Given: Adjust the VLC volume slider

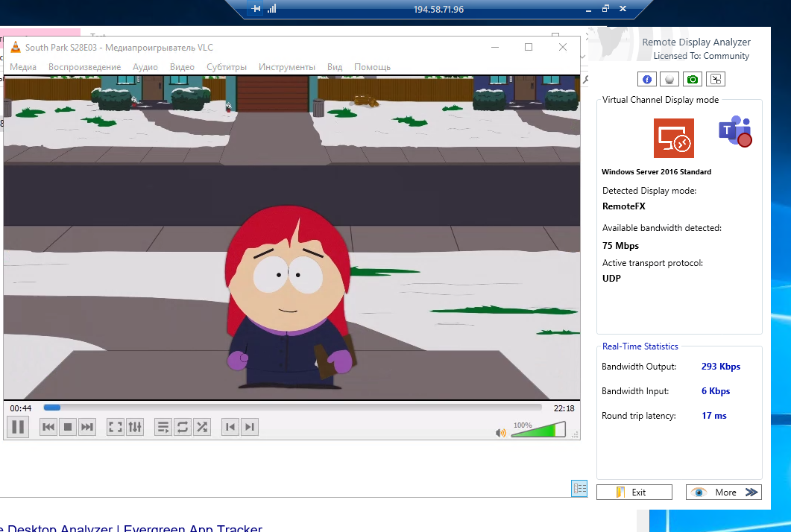Looking at the screenshot, I should pyautogui.click(x=538, y=431).
